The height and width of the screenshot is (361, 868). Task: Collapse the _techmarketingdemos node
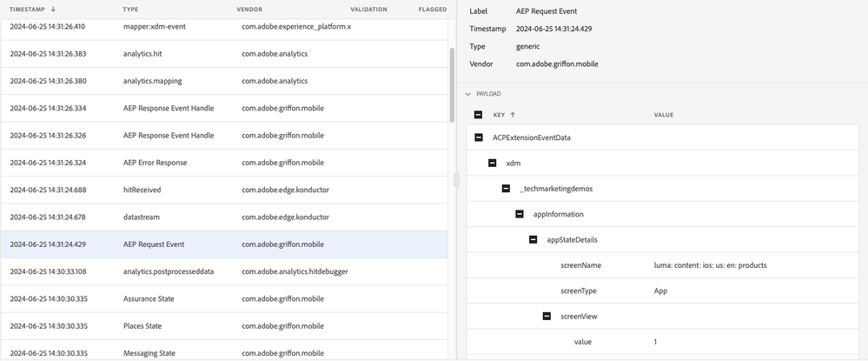point(507,189)
